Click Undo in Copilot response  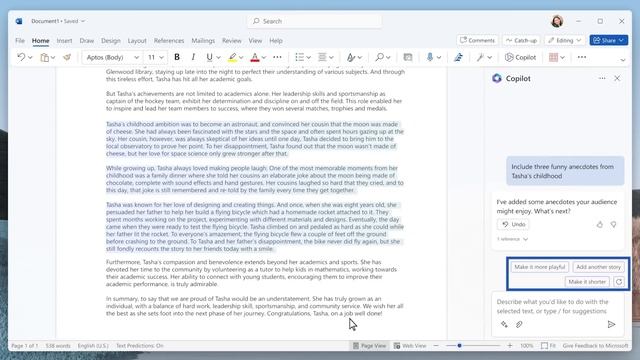point(513,224)
